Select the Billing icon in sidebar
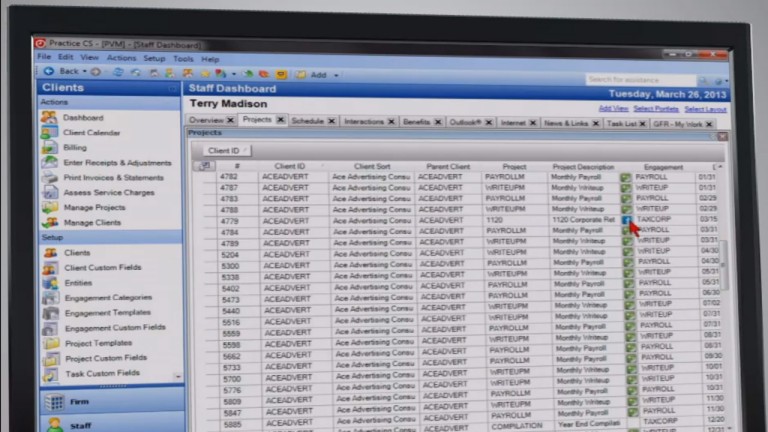The image size is (768, 432). (49, 147)
